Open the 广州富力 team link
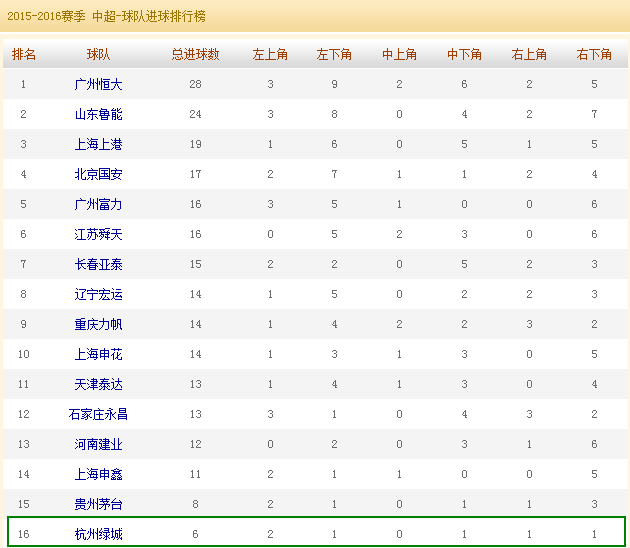Screen dimensions: 630x548 click(98, 204)
